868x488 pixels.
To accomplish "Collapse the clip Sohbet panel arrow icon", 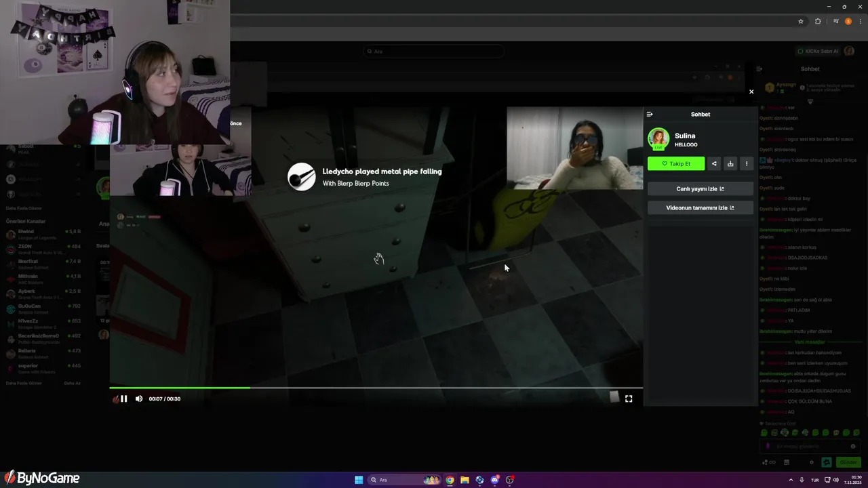I will (650, 114).
